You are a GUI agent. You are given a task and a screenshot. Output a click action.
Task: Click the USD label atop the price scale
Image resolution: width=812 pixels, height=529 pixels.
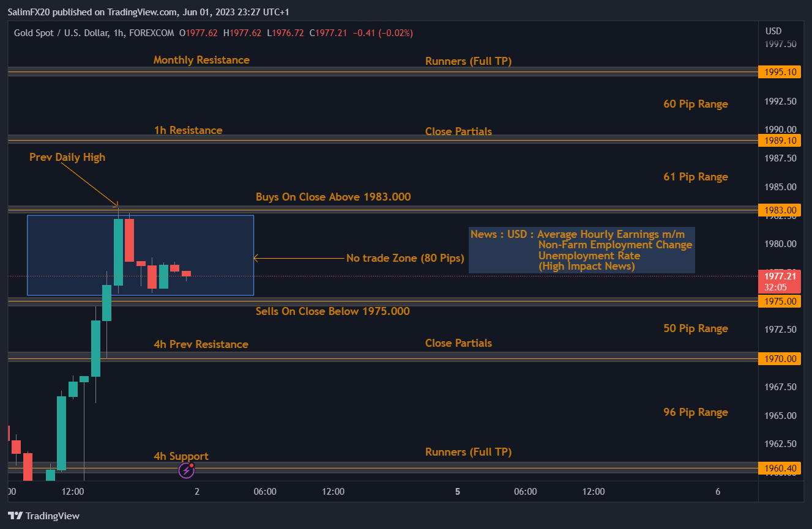click(x=773, y=30)
